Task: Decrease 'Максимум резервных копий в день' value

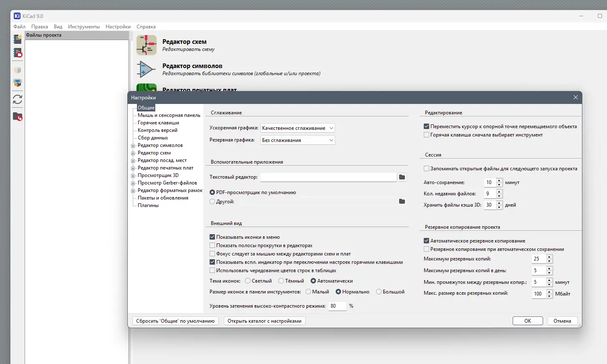Action: (549, 273)
